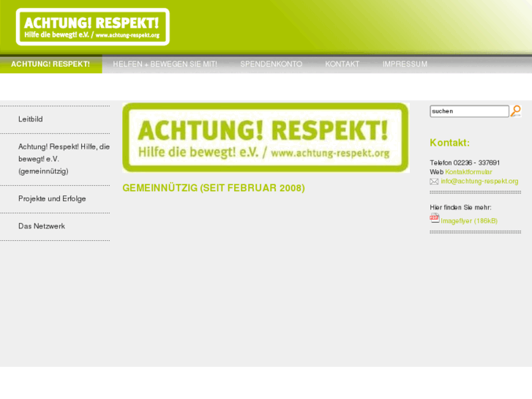
Task: Open Achtung! Respekt! Hilfe, die bewegt! e.V. link
Action: coord(64,159)
